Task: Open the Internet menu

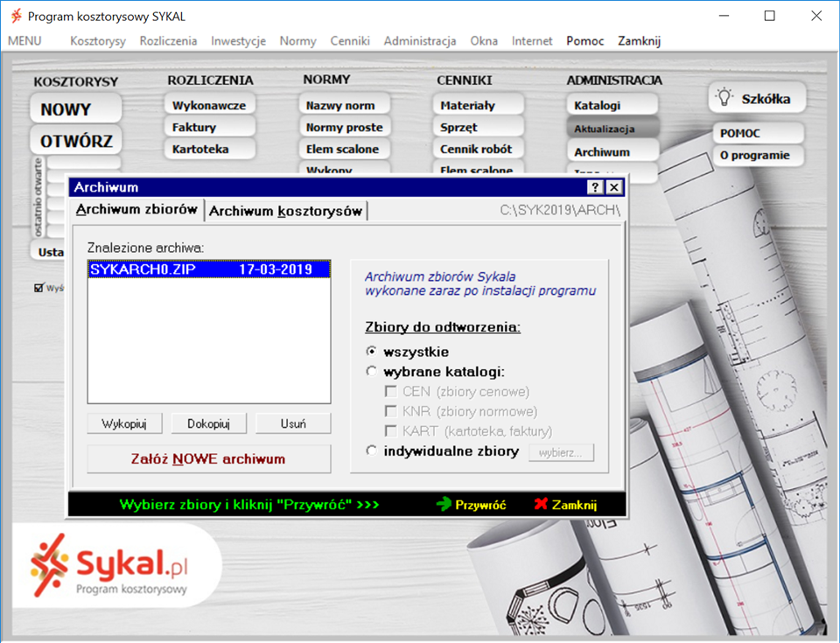Action: coord(532,41)
